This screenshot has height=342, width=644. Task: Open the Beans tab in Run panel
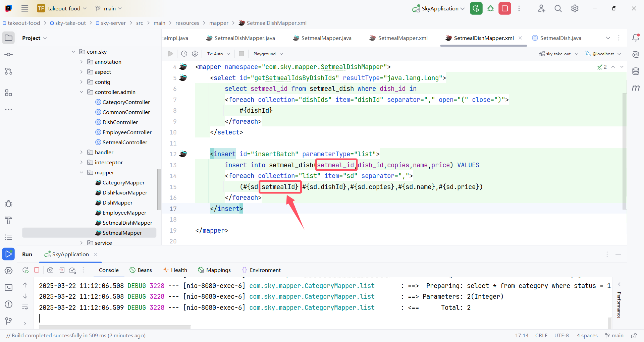click(x=141, y=270)
